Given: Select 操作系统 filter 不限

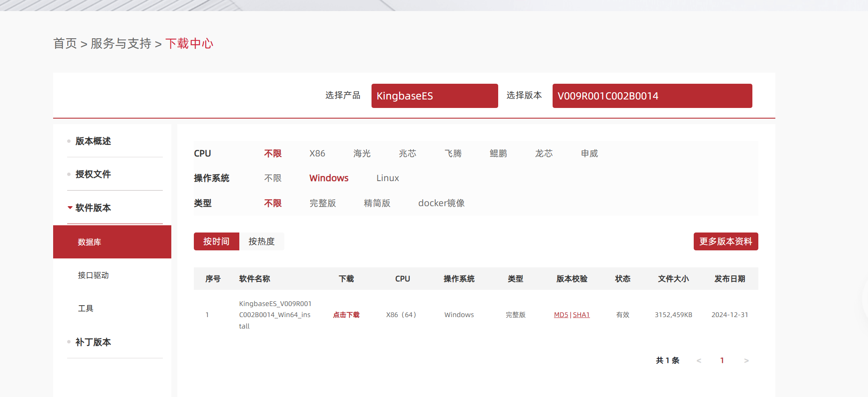Looking at the screenshot, I should (273, 178).
